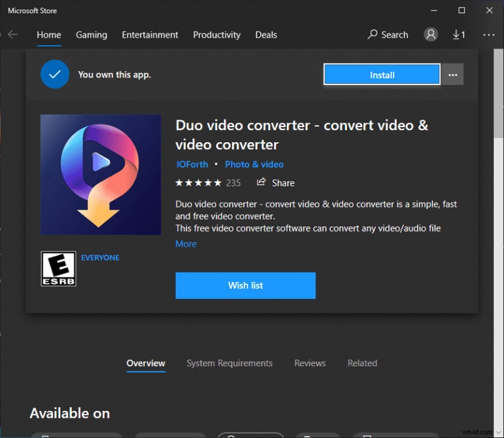Screen dimensions: 504x438
Task: Switch to the Reviews tab
Action: click(x=310, y=363)
